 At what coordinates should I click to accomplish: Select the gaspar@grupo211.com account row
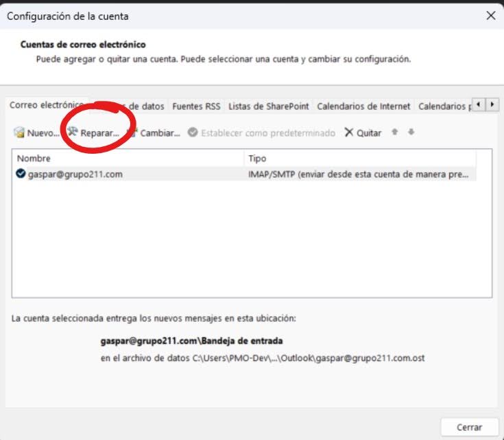pyautogui.click(x=244, y=174)
